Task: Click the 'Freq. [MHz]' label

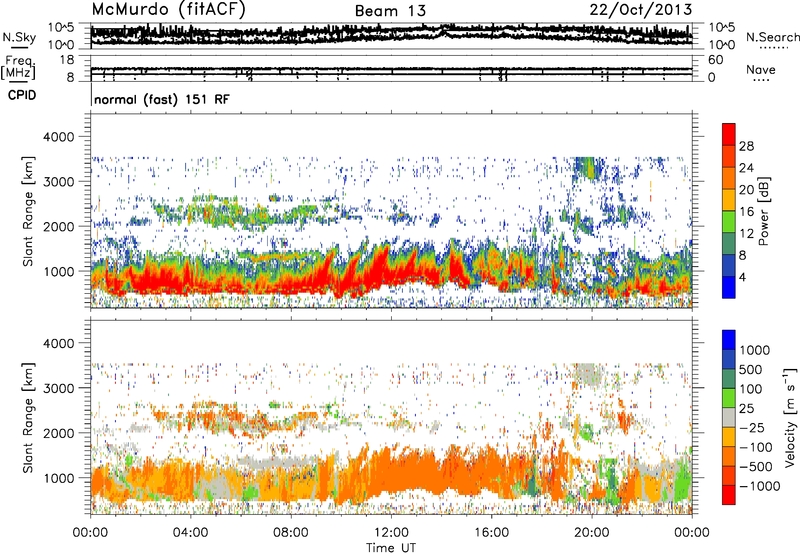Action: point(18,67)
